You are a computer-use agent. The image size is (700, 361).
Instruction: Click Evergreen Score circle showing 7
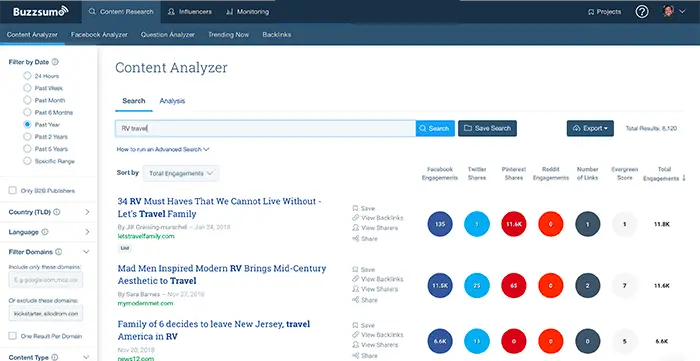625,286
